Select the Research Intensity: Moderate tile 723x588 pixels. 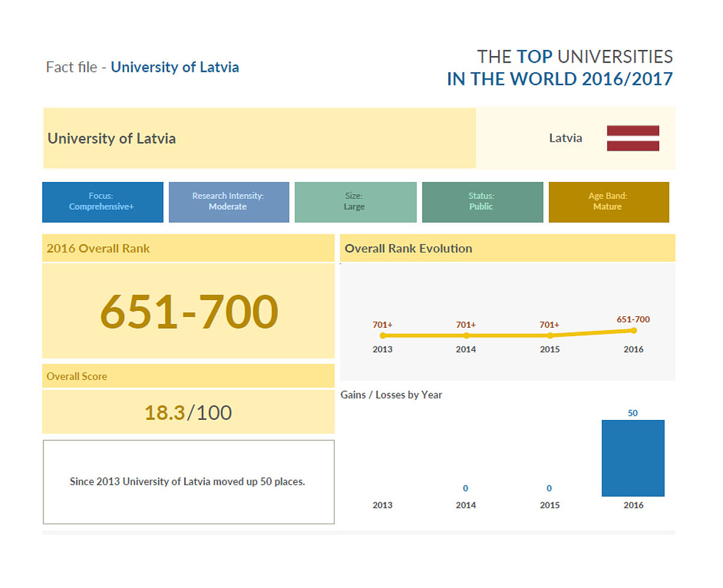(229, 202)
